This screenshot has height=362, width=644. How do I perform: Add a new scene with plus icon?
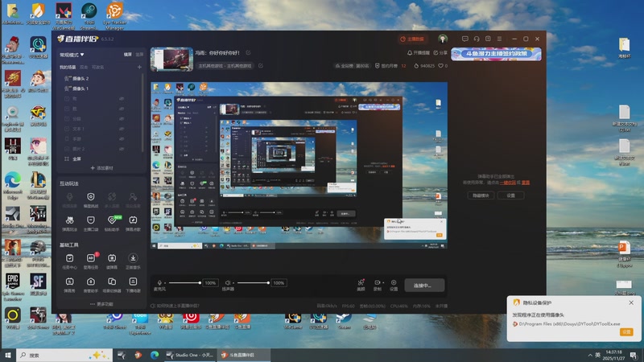point(139,67)
